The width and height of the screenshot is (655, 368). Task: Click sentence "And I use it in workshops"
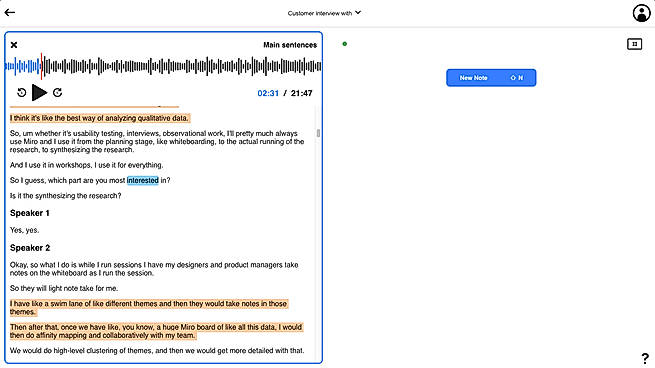pyautogui.click(x=86, y=165)
